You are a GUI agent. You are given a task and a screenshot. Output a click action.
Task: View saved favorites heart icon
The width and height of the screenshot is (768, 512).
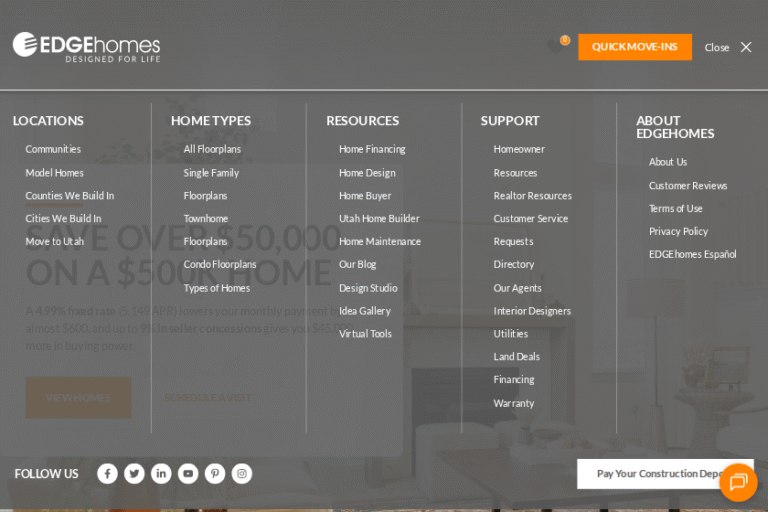[557, 47]
